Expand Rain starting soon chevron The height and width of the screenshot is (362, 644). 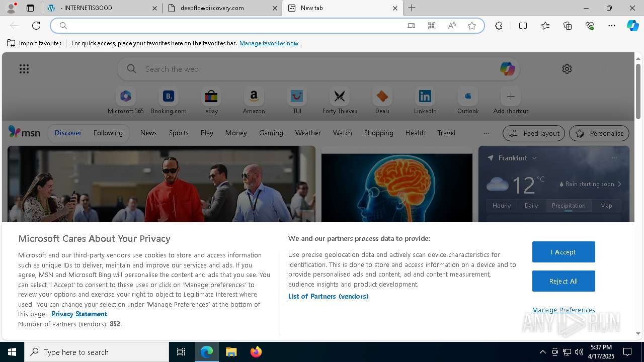point(619,184)
